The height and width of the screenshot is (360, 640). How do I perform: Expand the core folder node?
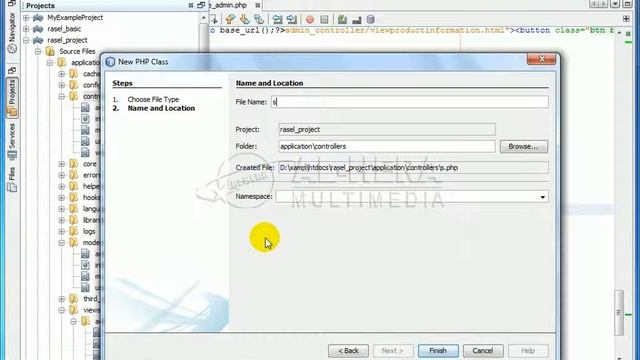(62, 164)
